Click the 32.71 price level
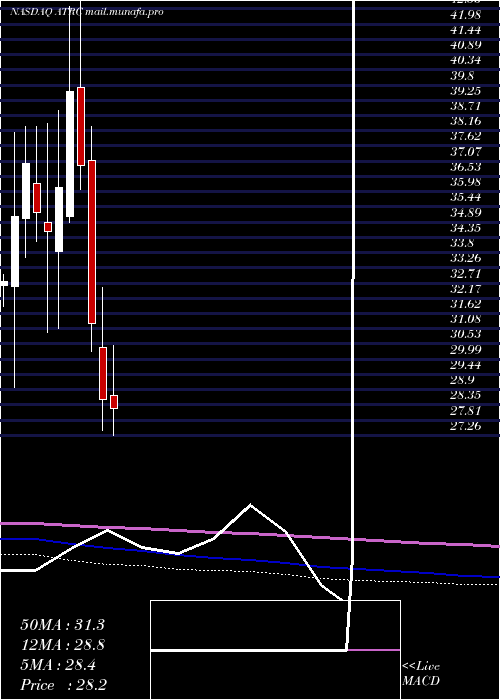 click(x=466, y=274)
